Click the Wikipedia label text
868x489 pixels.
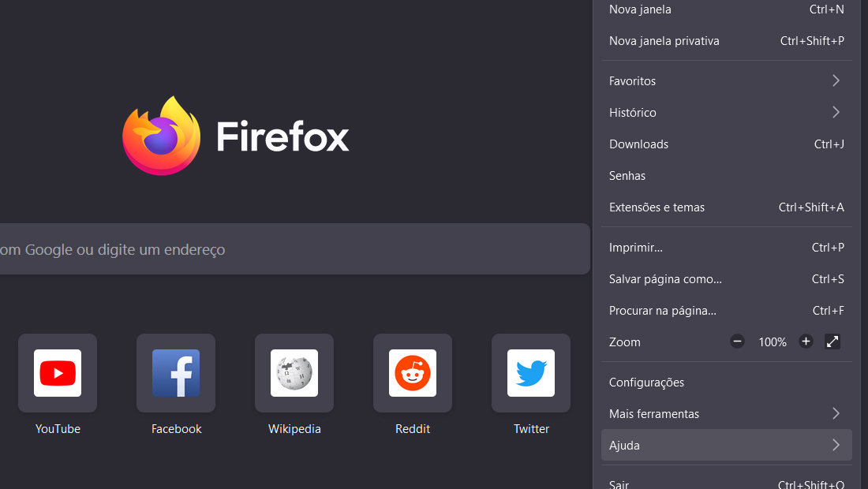(x=294, y=429)
